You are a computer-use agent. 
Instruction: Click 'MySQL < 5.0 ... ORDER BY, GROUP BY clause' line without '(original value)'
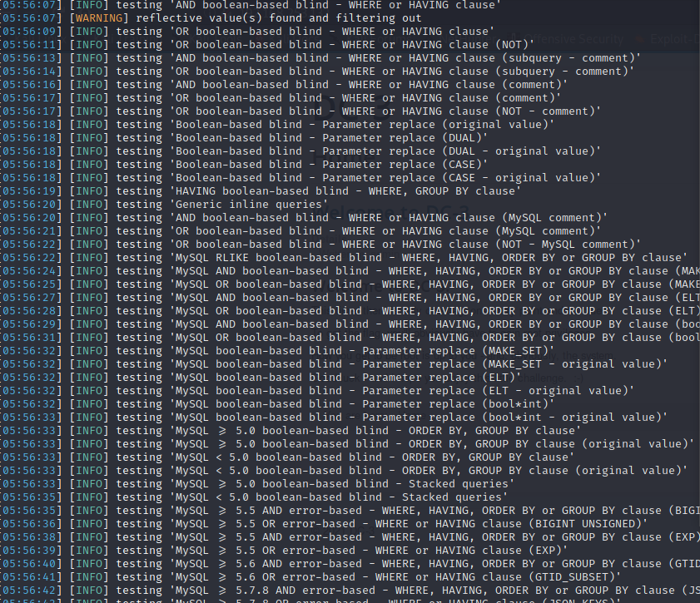[287, 457]
